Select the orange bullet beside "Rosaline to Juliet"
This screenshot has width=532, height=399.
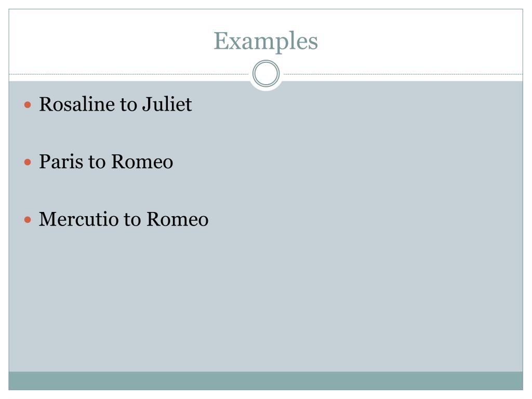pos(28,105)
